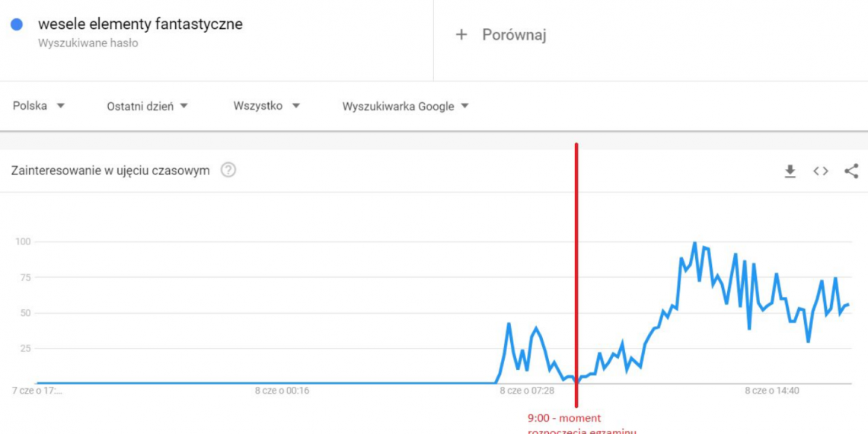Click the blue dot beside the search term
Image resolution: width=868 pixels, height=434 pixels.
pos(17,24)
